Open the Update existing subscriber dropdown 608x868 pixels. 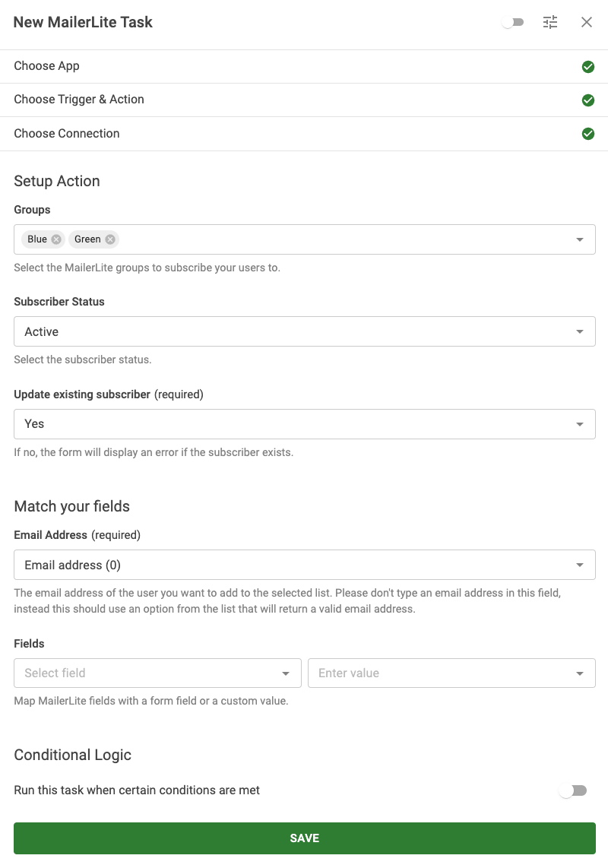pos(304,424)
